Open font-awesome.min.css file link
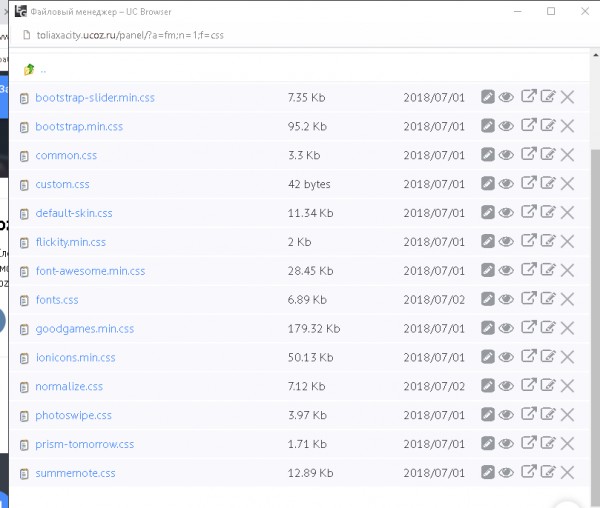600x508 pixels. (x=90, y=271)
